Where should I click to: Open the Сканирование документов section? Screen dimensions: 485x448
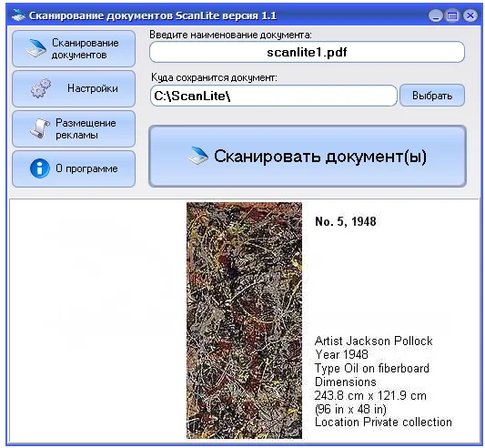(x=74, y=48)
